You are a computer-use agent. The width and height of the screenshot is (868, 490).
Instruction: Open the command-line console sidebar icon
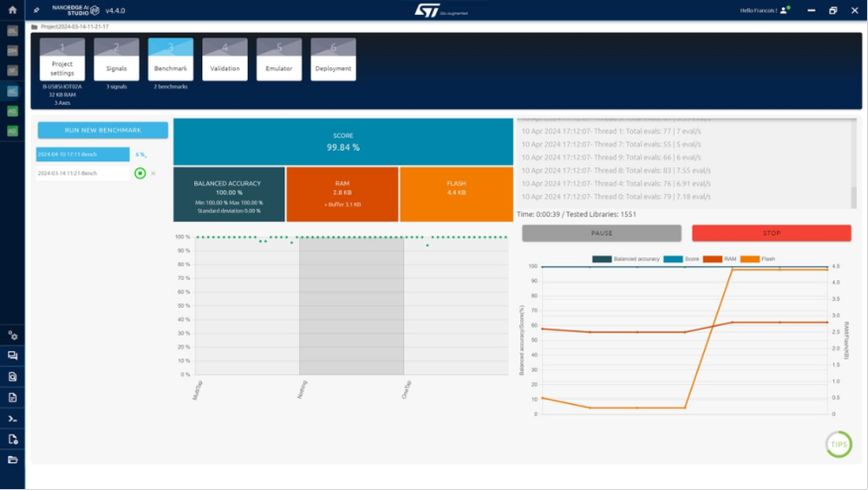coord(12,419)
